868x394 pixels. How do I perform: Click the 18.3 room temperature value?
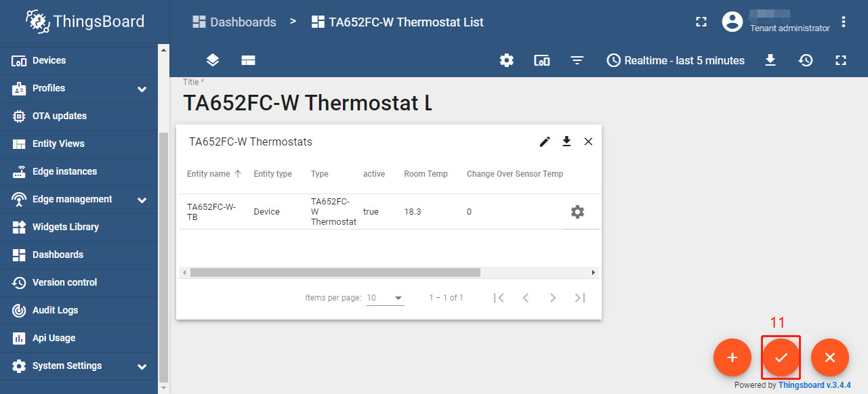click(413, 212)
